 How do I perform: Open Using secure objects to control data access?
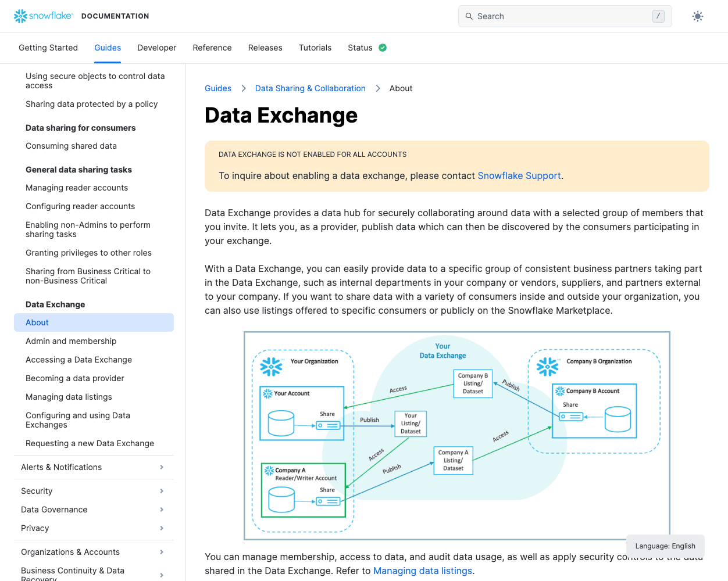click(95, 81)
